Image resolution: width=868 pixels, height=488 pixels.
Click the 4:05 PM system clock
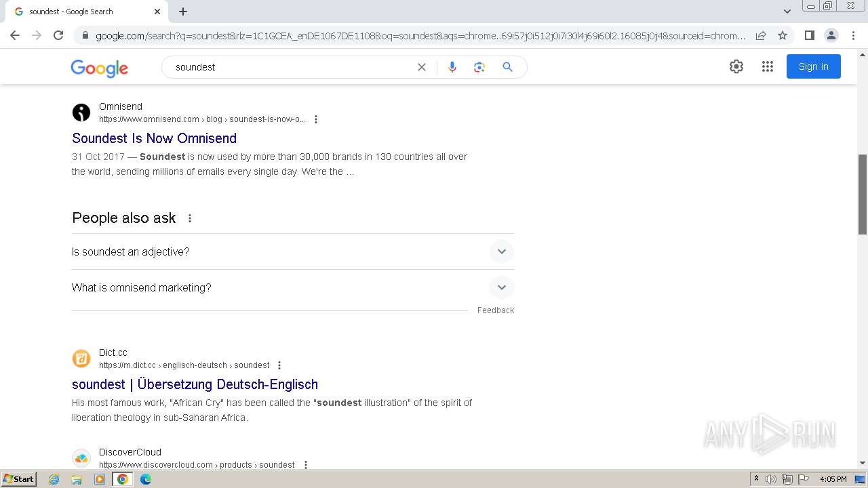[x=833, y=479]
